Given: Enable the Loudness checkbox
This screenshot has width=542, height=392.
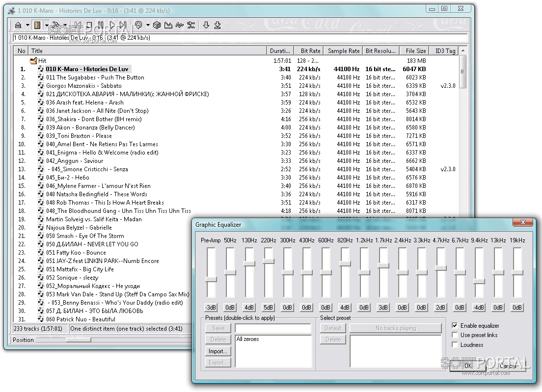Looking at the screenshot, I should click(455, 345).
